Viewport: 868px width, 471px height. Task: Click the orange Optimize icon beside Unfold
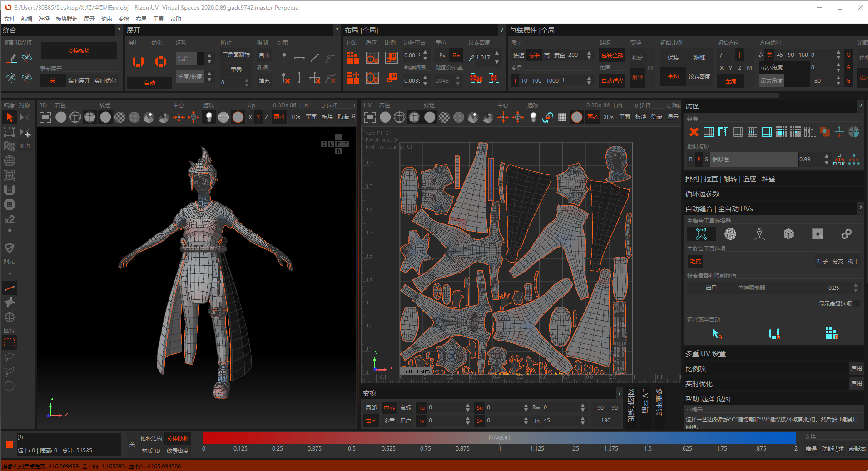point(160,61)
